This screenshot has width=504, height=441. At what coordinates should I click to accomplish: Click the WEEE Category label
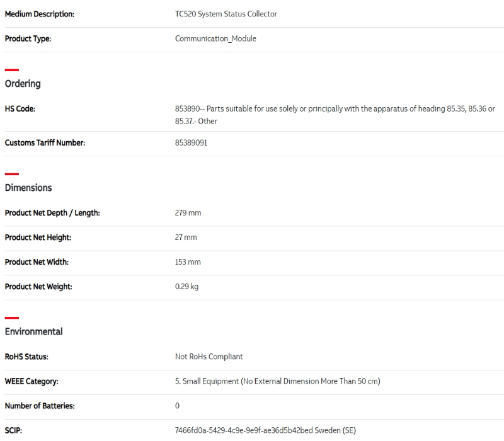31,381
